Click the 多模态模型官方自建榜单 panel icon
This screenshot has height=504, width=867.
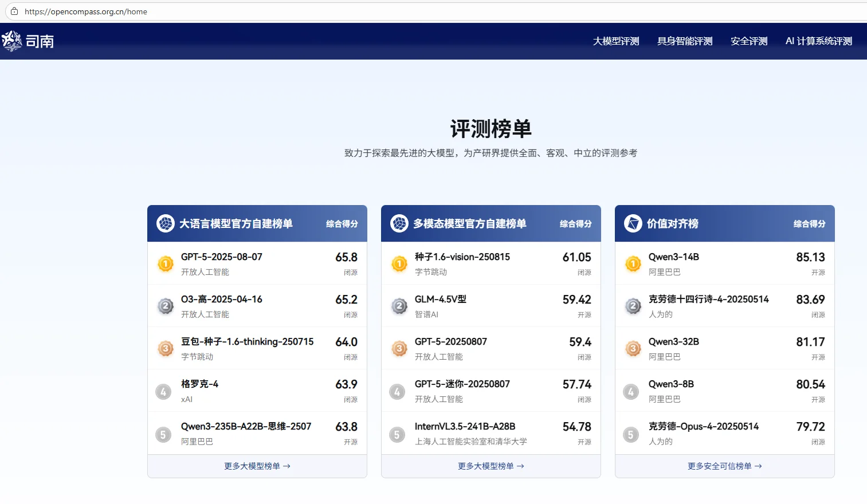tap(399, 223)
